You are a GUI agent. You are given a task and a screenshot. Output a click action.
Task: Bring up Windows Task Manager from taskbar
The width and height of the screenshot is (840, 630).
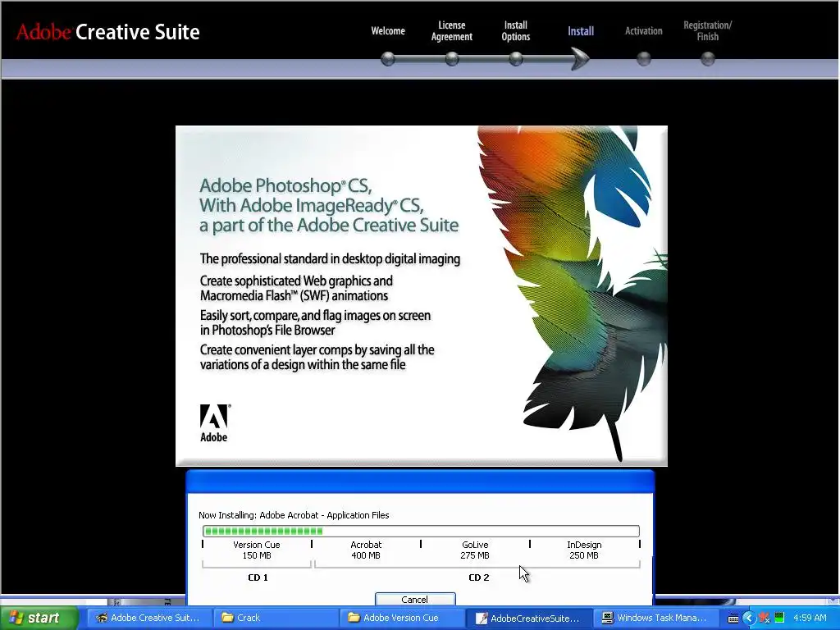point(654,618)
